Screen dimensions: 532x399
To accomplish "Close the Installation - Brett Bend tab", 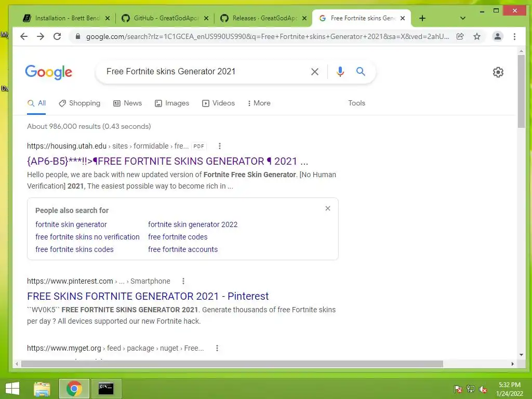I will [107, 18].
